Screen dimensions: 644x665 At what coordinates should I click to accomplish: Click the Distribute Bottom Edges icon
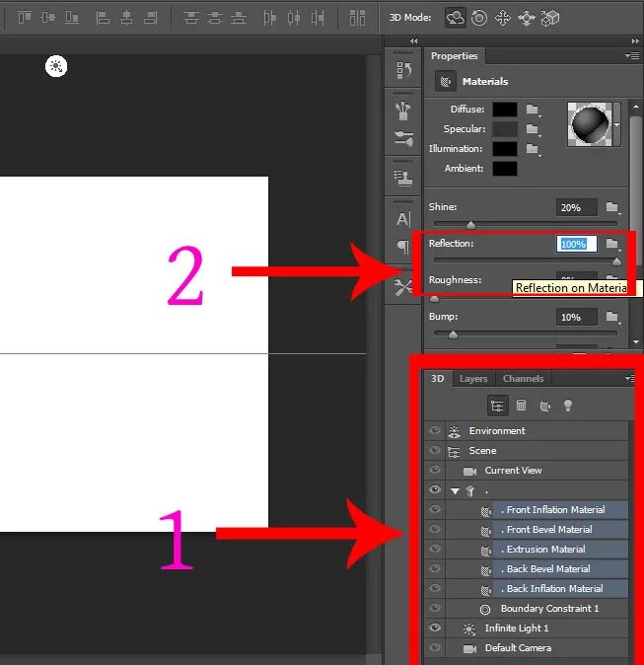(x=239, y=18)
